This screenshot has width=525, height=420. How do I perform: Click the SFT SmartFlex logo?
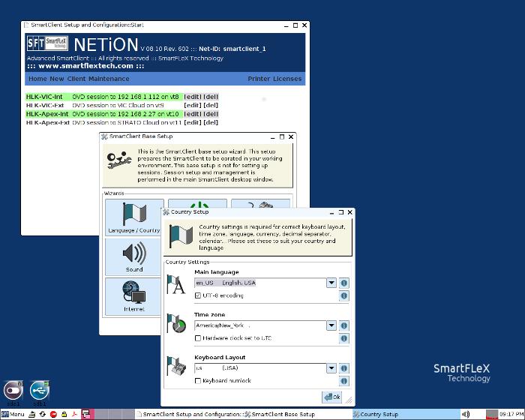pos(47,43)
